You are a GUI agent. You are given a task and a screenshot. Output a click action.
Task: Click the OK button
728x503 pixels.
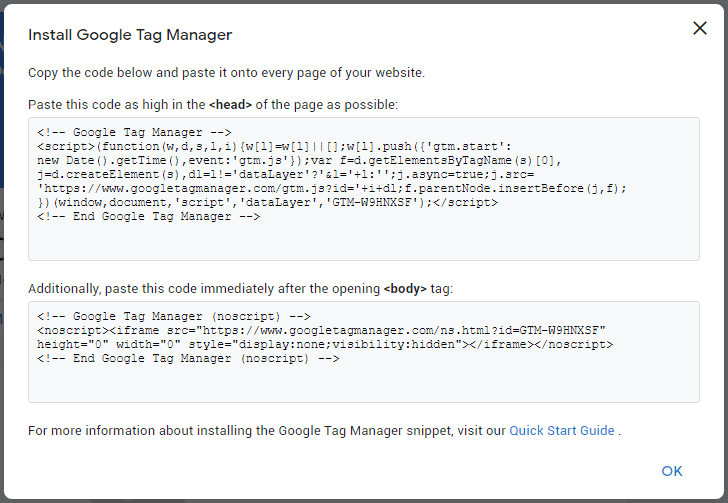click(x=672, y=471)
